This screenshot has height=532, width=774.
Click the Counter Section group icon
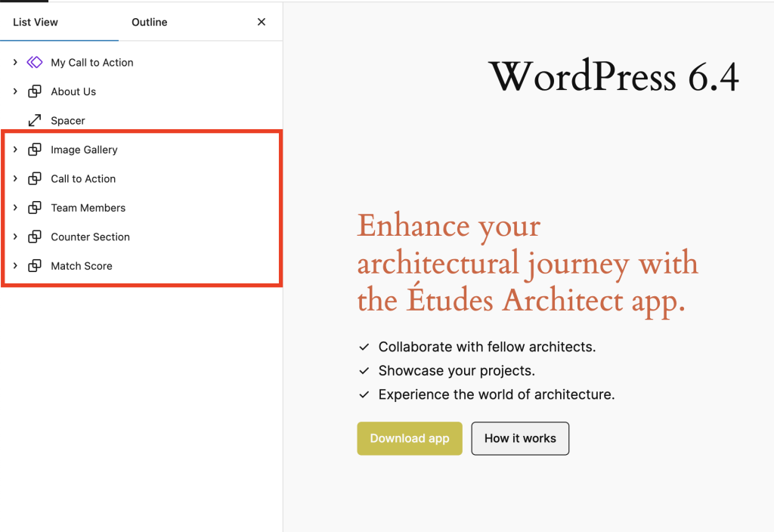pyautogui.click(x=35, y=237)
